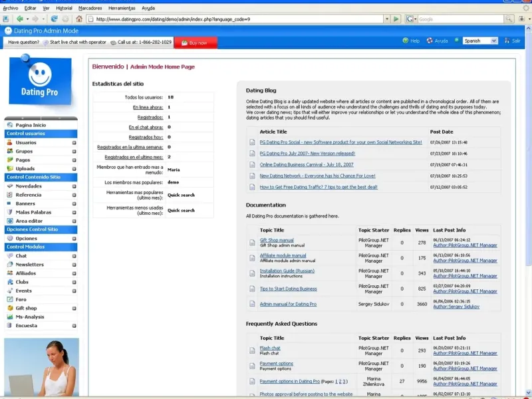
Task: Click the Foro icon in the sidebar
Action: (x=9, y=300)
